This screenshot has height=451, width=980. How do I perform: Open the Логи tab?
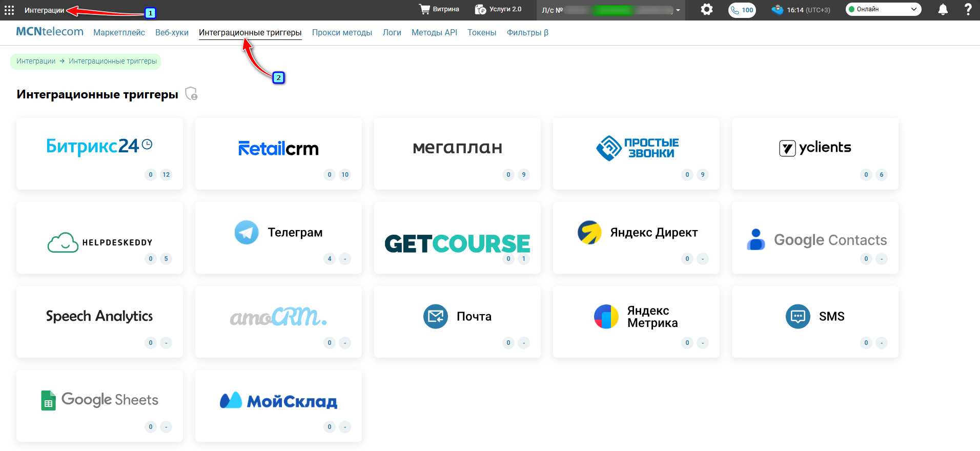392,33
